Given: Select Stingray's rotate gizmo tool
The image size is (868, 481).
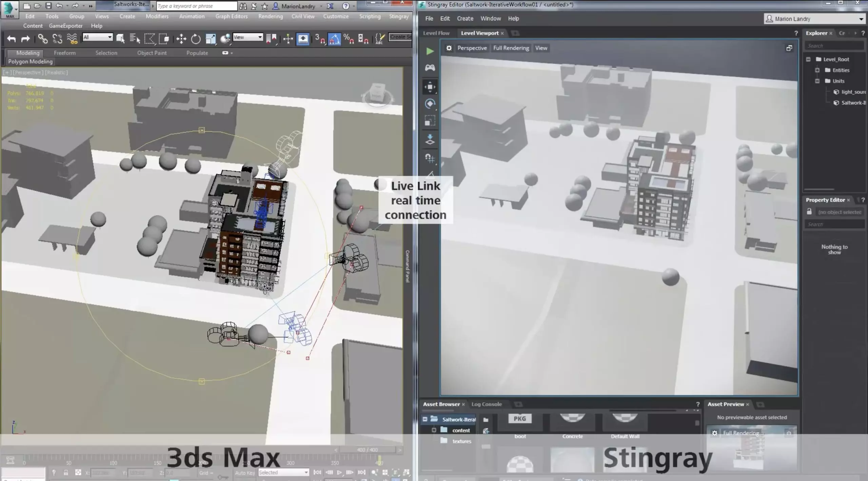Looking at the screenshot, I should tap(430, 104).
